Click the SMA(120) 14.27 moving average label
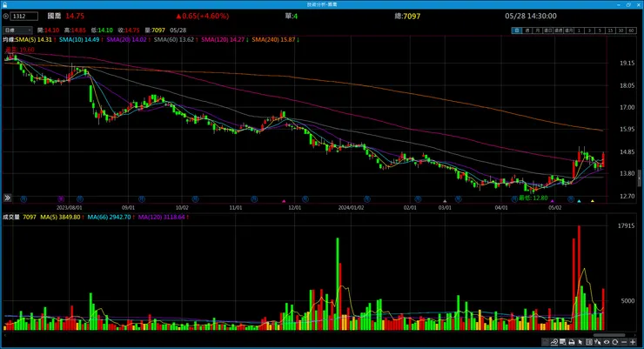 [223, 39]
